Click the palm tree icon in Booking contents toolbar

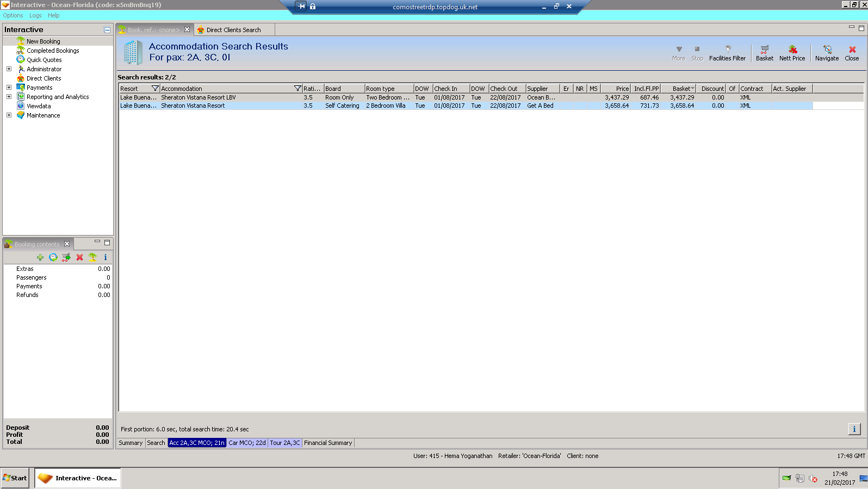pyautogui.click(x=92, y=257)
